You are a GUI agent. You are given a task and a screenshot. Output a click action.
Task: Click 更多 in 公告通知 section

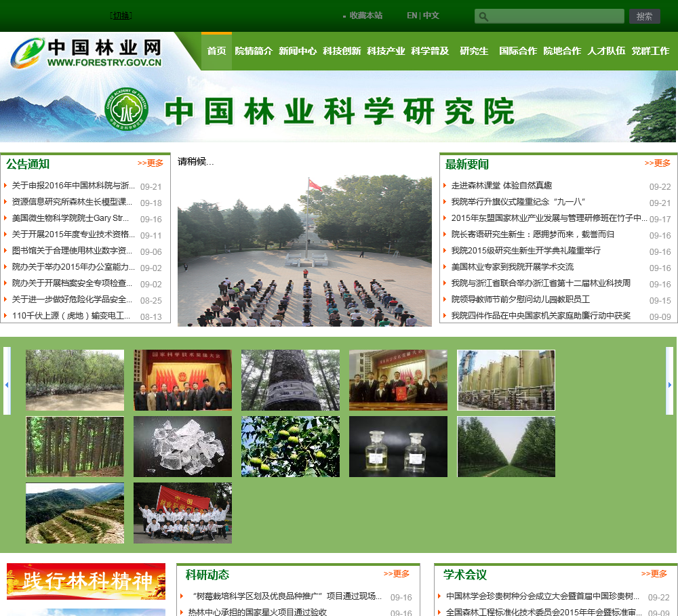click(x=151, y=163)
